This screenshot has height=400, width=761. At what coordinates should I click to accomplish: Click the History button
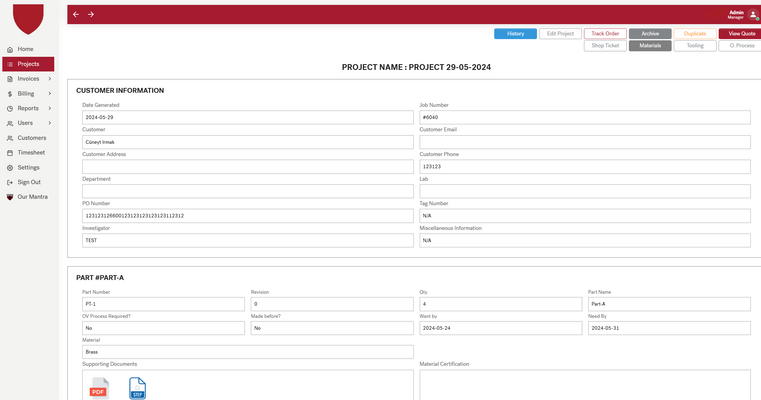[515, 33]
